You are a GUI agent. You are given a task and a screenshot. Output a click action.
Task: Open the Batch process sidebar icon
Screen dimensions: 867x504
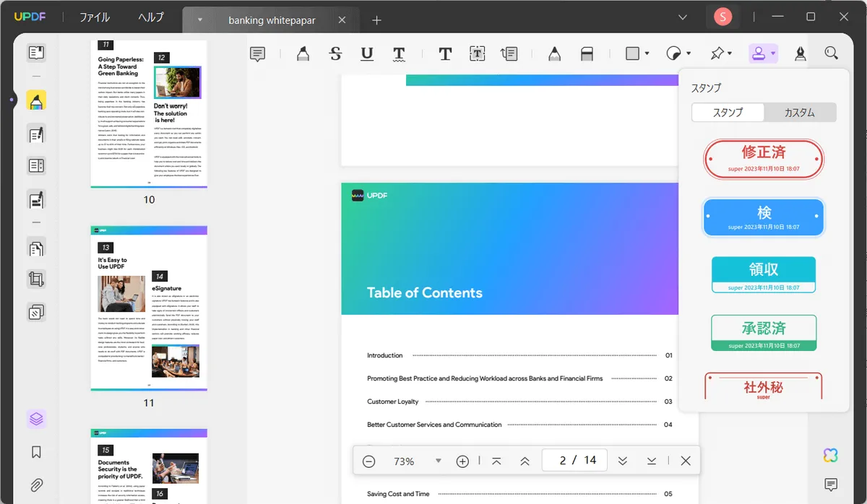tap(36, 313)
